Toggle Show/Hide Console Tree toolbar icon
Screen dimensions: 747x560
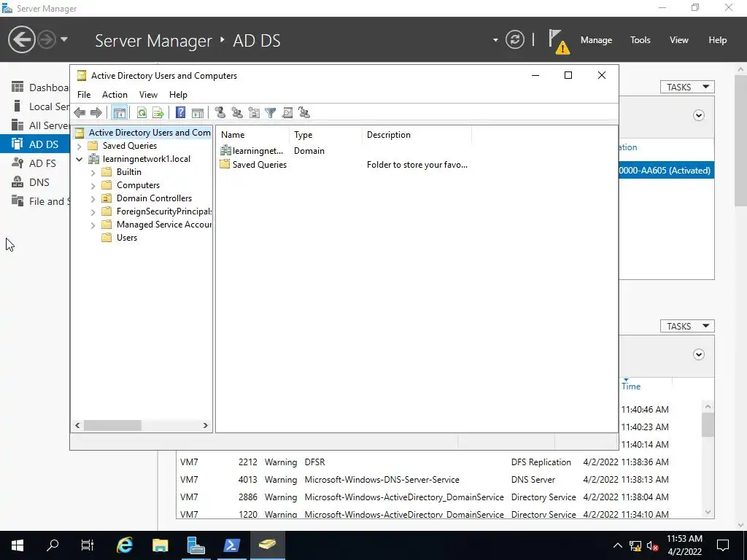119,113
